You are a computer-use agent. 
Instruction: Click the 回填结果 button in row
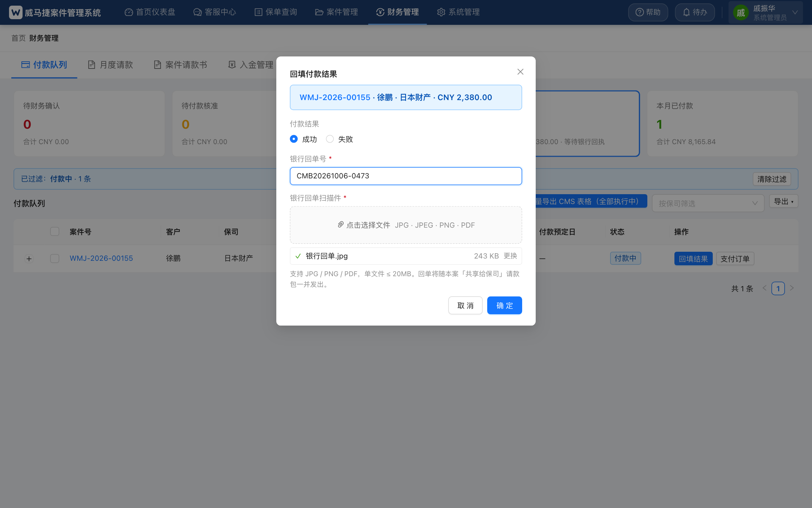693,259
